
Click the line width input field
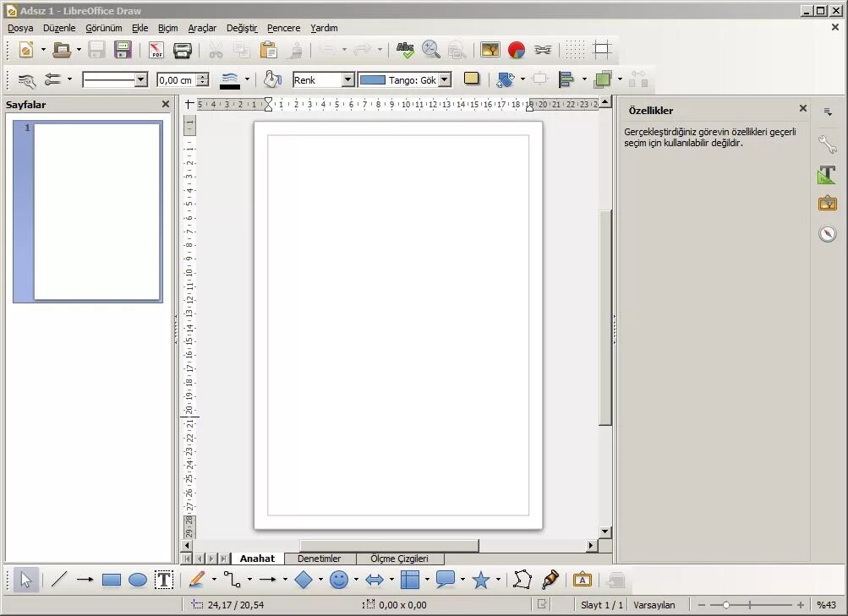click(177, 80)
